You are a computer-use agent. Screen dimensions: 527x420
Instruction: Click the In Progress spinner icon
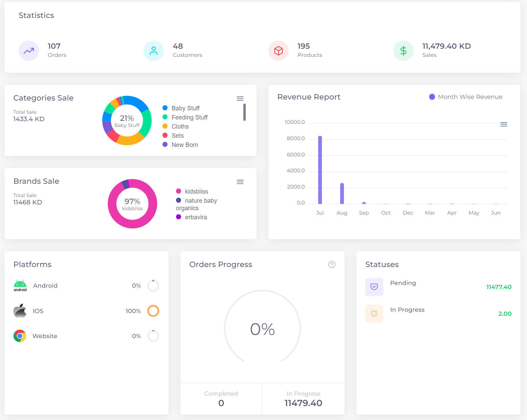click(374, 313)
